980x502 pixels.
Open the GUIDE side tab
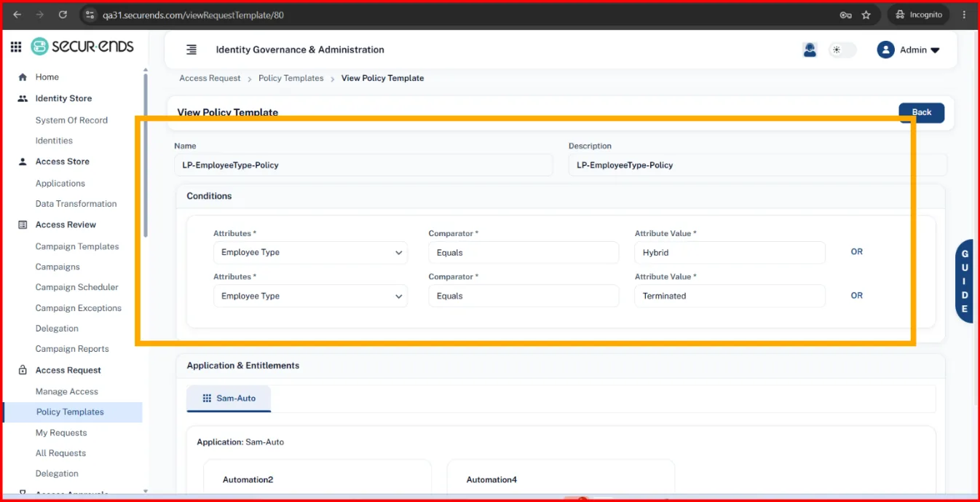coord(964,281)
